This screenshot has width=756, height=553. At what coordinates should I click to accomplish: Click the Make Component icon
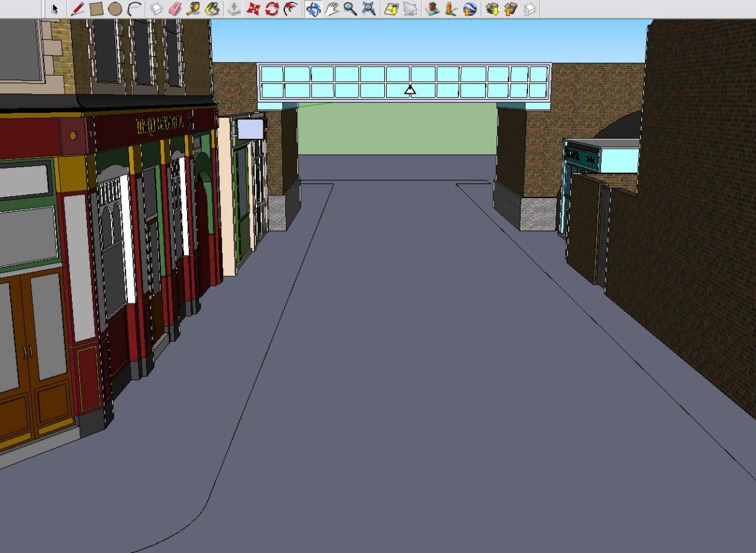pos(157,9)
